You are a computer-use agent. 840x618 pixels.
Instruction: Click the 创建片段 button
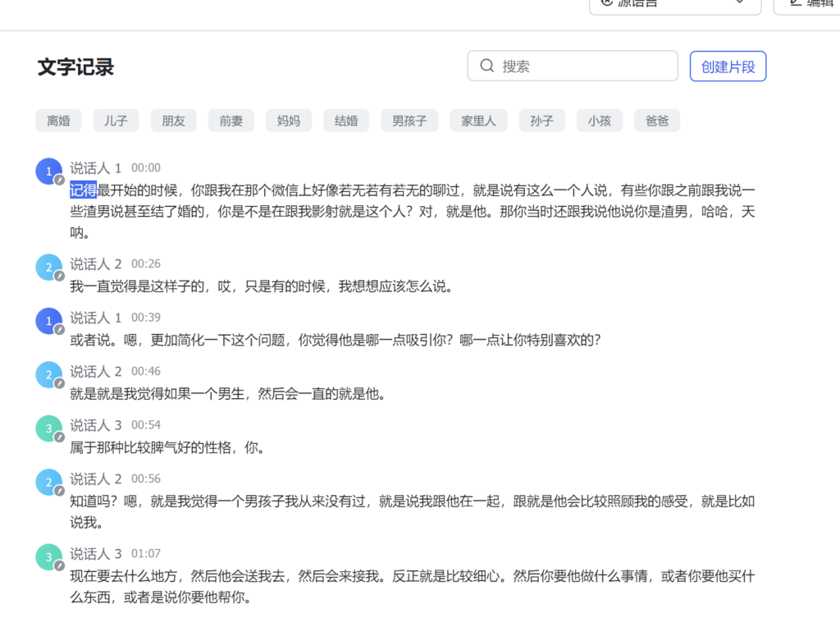tap(728, 66)
